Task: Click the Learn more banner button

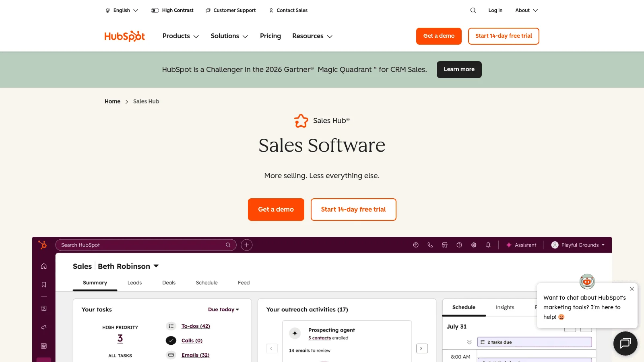Action: [459, 70]
